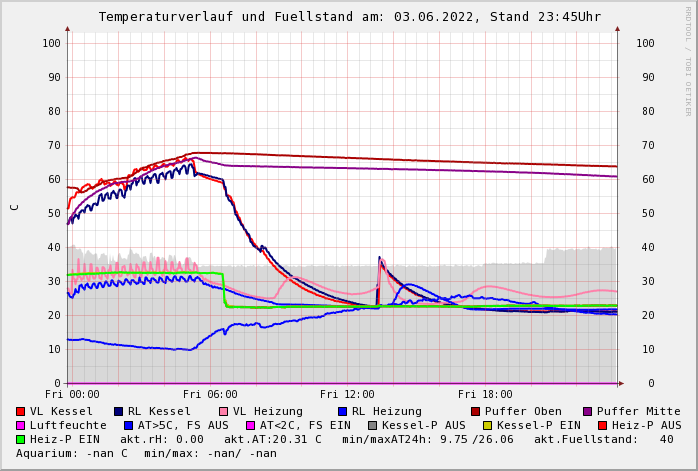
Task: Select the blue RL Heizung legend swatch
Action: point(342,411)
